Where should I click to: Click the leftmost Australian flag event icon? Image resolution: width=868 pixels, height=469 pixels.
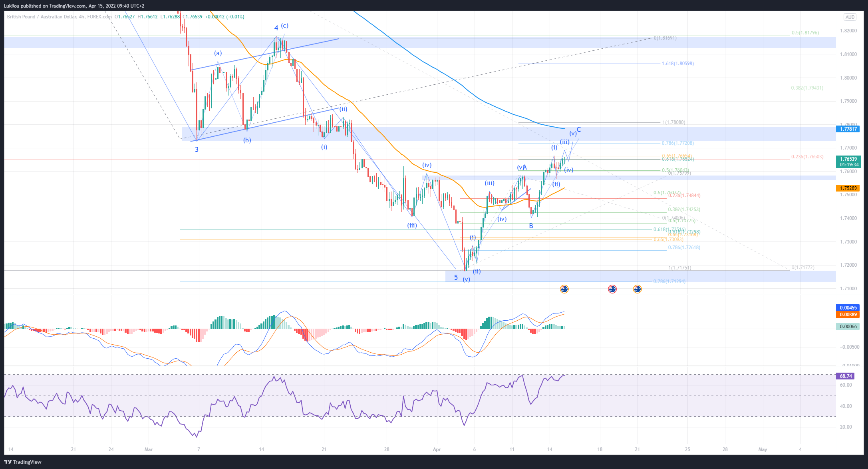(564, 289)
